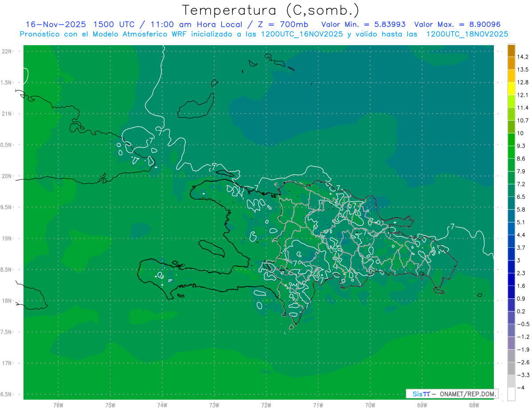The image size is (532, 411).
Task: Pick the yellow swatch between 12.8 and 12.1
Action: tap(511, 89)
